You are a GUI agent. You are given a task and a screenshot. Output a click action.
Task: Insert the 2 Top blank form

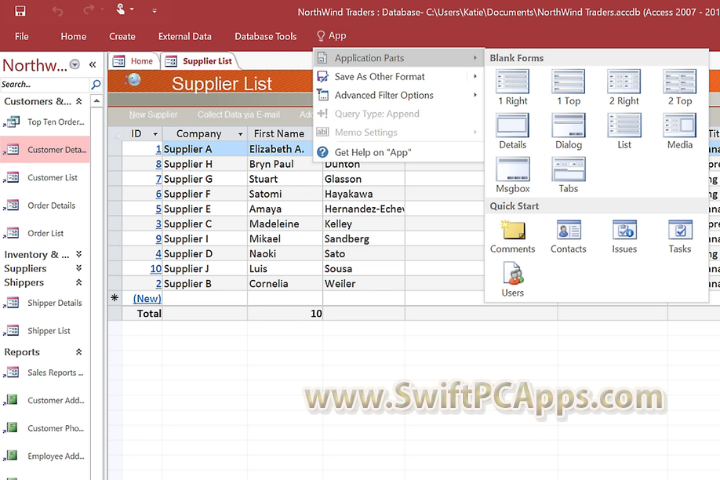(x=680, y=88)
